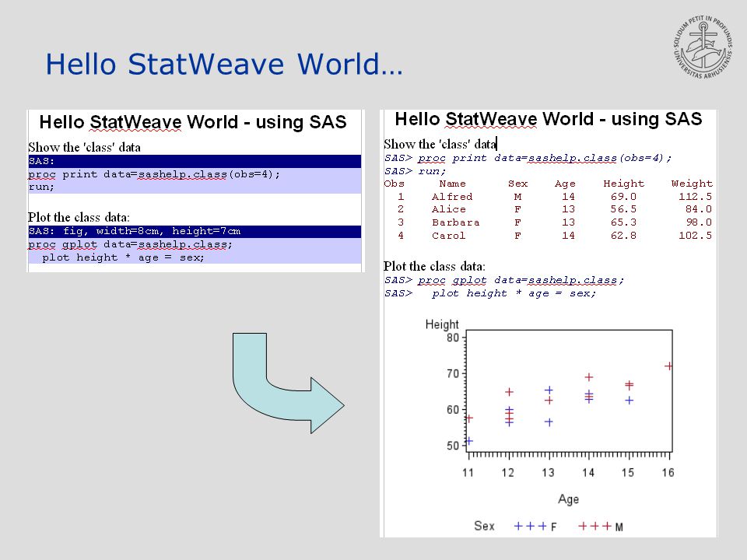Click the left 'proc print data=sashelp.class(obs=4);' code line
This screenshot has width=747, height=560.
154,174
